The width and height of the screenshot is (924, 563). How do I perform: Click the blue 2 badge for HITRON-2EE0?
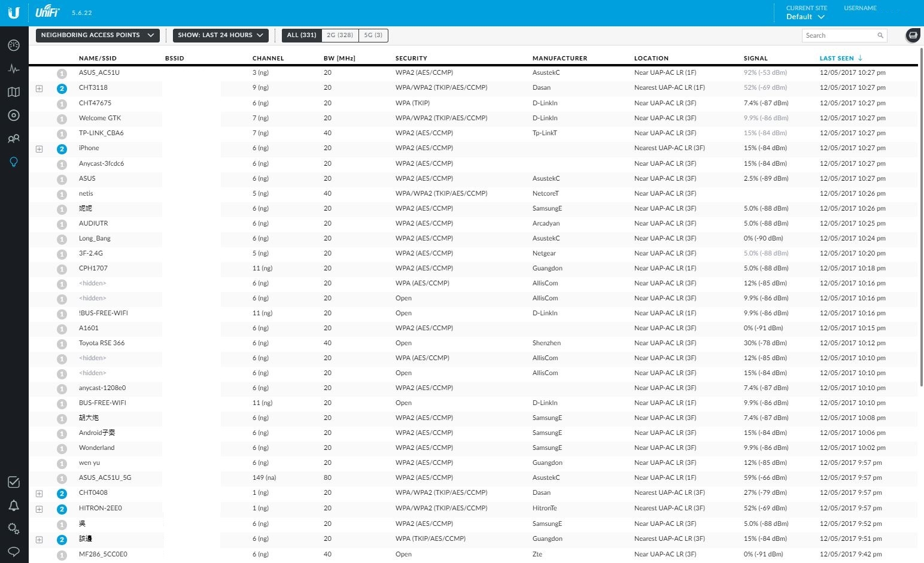[x=62, y=509]
